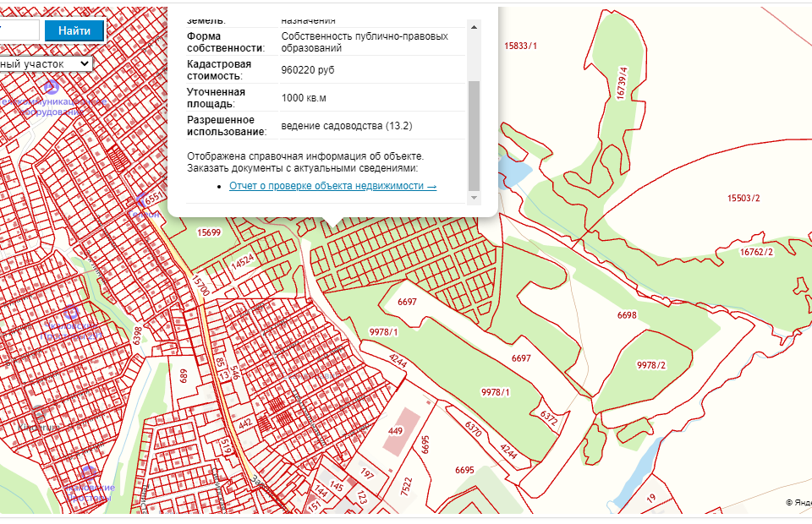This screenshot has height=524, width=812.
Task: Click the Kindergym place marker icon
Action: (39, 415)
